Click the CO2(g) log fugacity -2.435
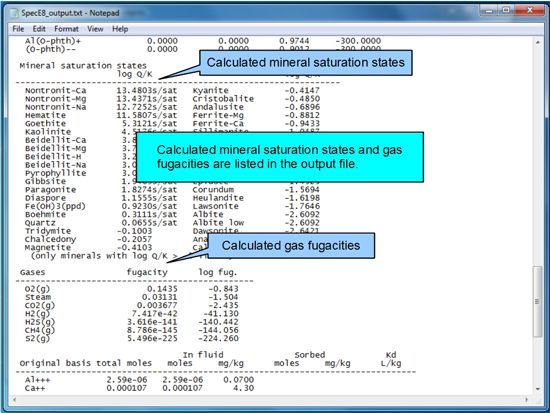The image size is (550, 413). tap(223, 305)
